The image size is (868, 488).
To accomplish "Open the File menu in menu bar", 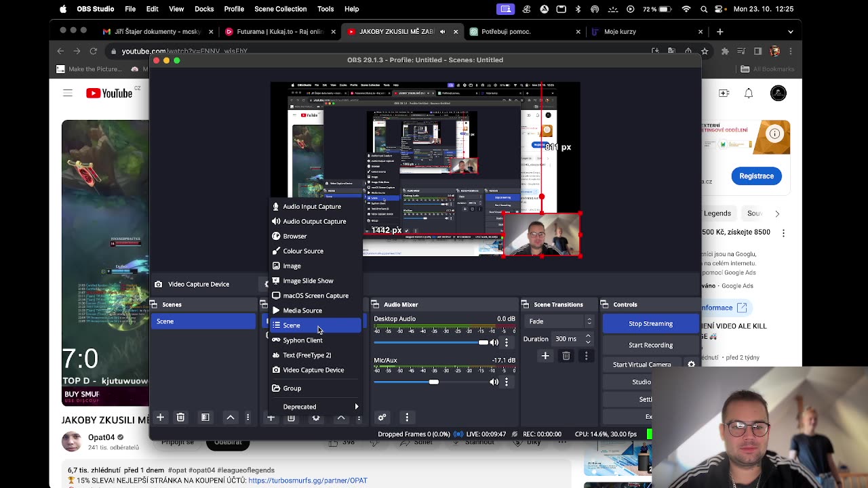I will click(130, 9).
